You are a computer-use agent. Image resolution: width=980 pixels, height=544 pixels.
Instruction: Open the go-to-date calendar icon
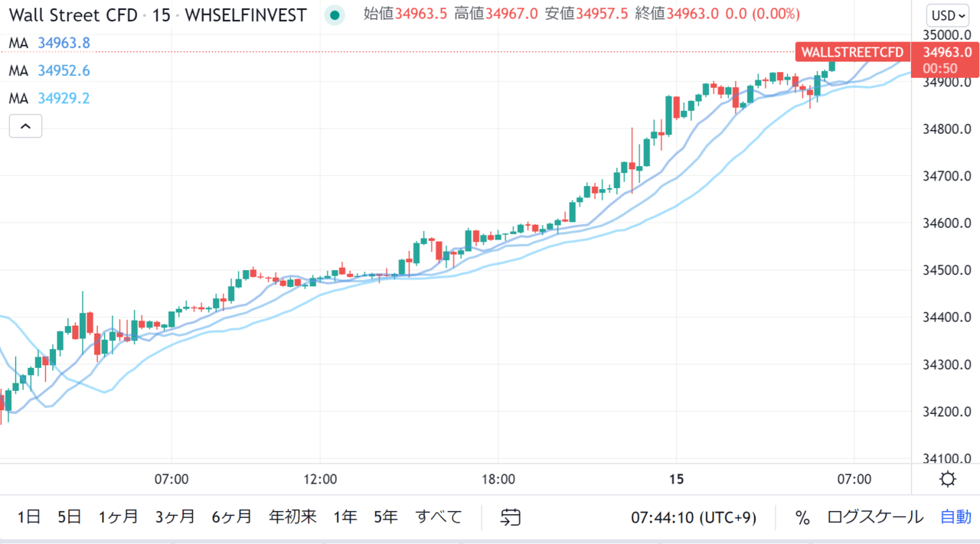(511, 517)
